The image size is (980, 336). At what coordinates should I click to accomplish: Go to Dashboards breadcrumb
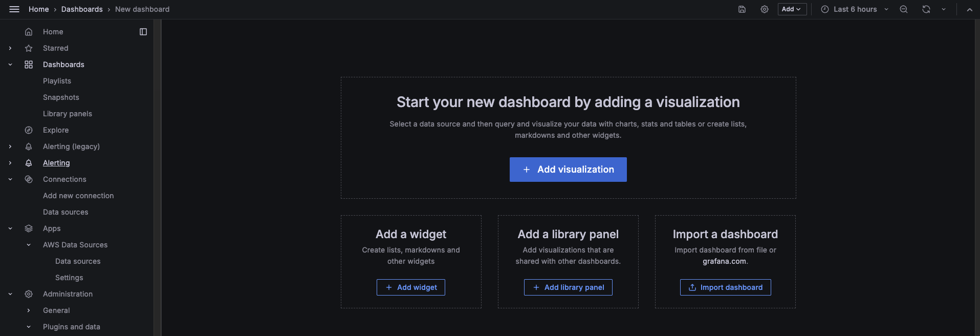point(82,9)
